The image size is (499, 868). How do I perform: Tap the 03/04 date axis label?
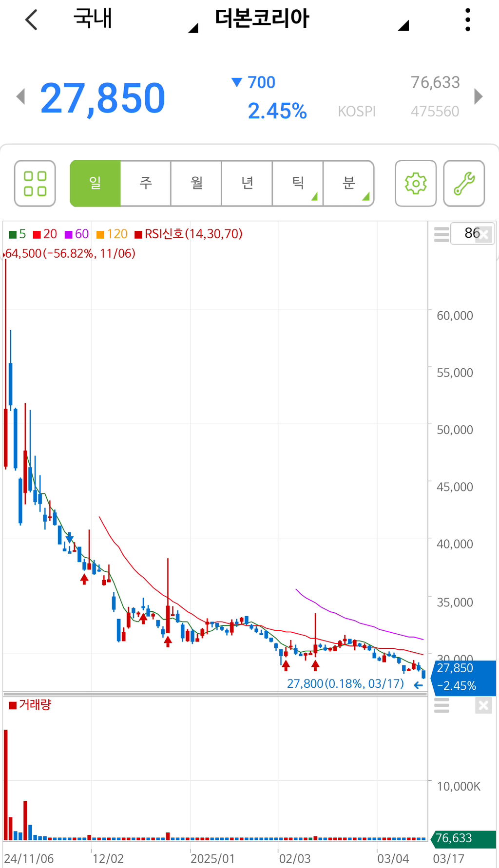pyautogui.click(x=393, y=859)
